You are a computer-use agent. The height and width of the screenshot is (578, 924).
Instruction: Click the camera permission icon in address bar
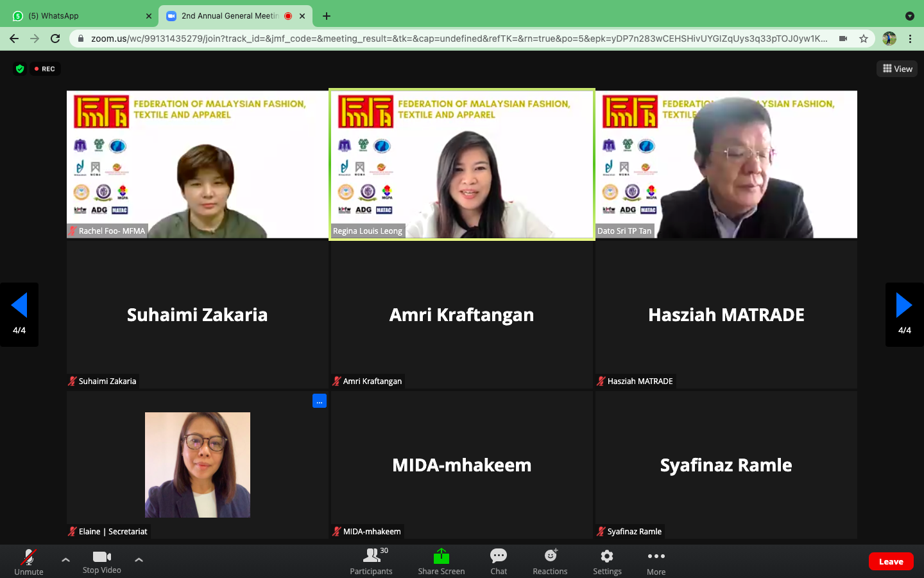pos(843,39)
